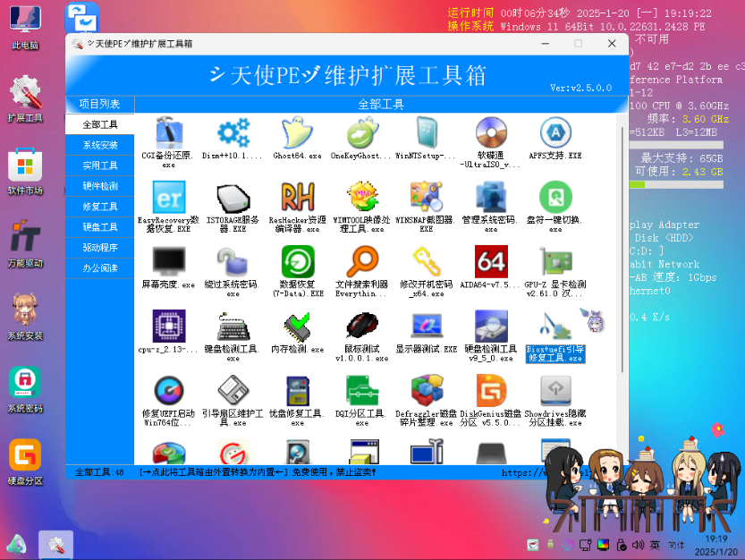745x560 pixels.
Task: Click the tool list vertical scrollbar
Action: pos(622,247)
